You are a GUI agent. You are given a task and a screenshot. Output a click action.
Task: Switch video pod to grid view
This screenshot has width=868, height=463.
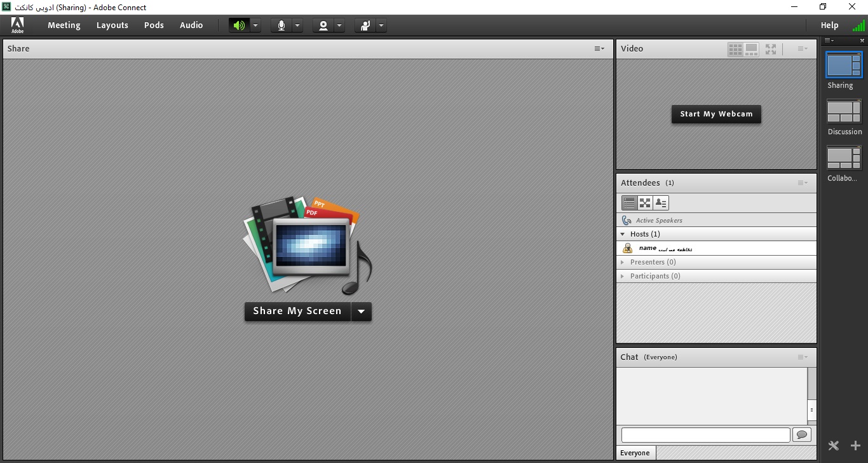click(735, 49)
